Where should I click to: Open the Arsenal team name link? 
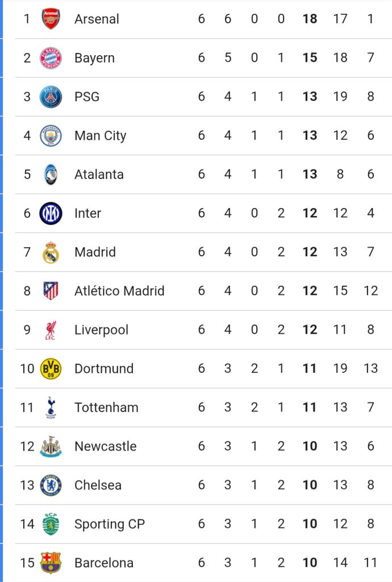(97, 19)
